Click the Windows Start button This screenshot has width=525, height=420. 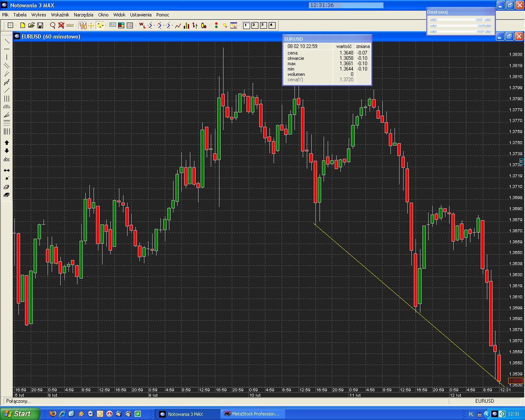pyautogui.click(x=20, y=414)
